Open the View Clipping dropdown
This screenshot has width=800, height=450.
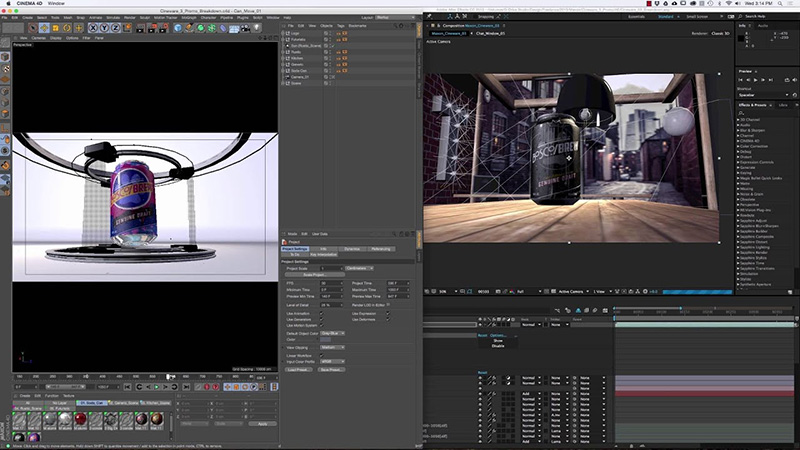click(334, 347)
